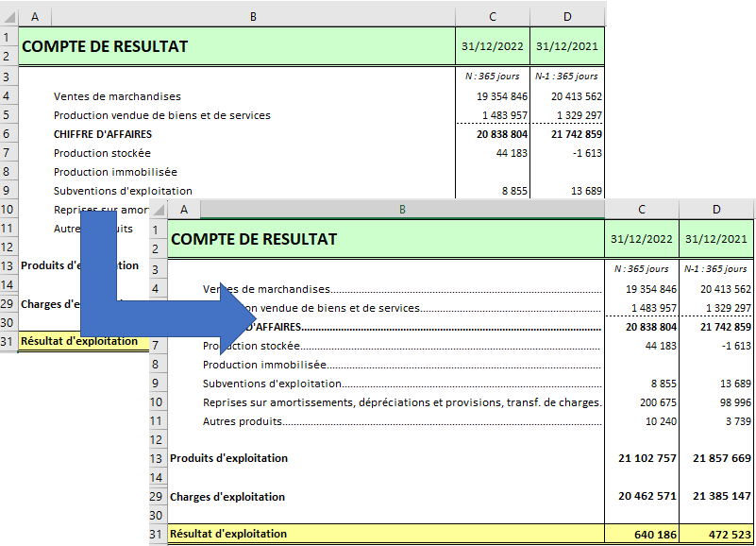
Task: Click the 640 186 result cell
Action: click(x=642, y=534)
